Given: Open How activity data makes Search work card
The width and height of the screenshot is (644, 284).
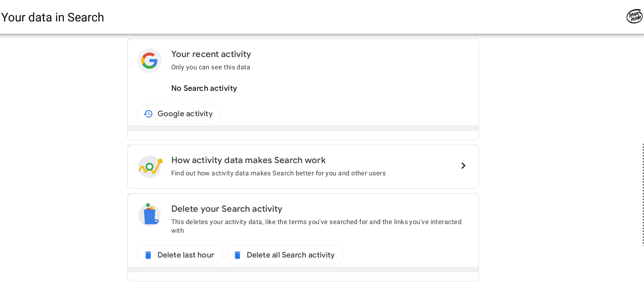Looking at the screenshot, I should coord(303,167).
